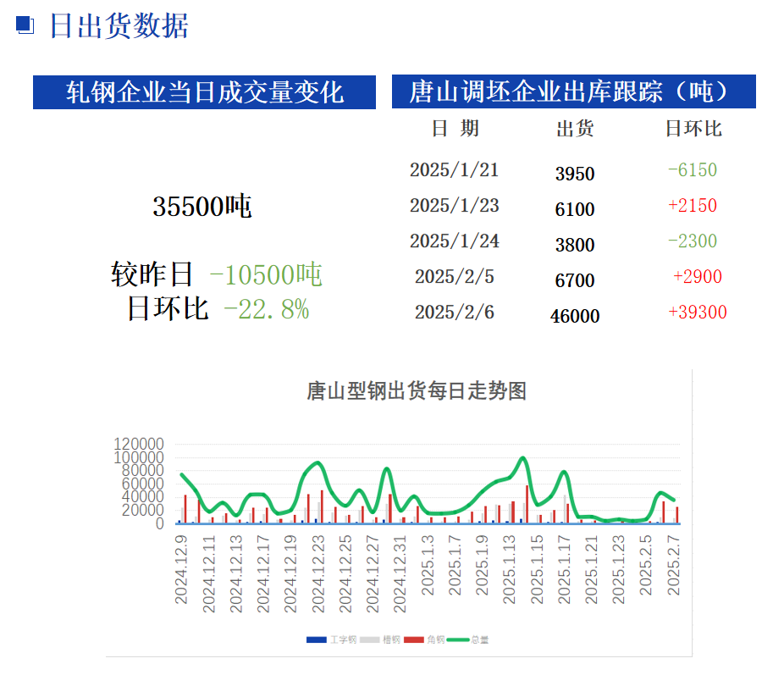Click the +39300 change value
Viewport: 784px width, 675px height.
697,313
